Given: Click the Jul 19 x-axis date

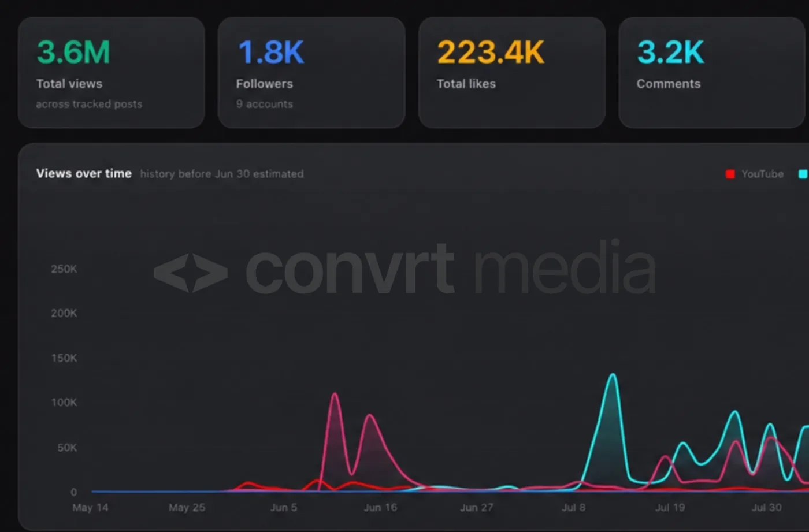Looking at the screenshot, I should coord(670,508).
